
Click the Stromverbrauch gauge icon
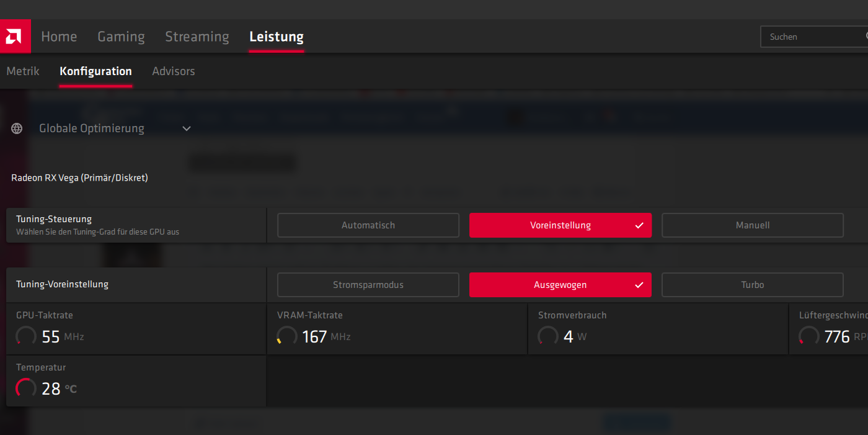click(548, 336)
